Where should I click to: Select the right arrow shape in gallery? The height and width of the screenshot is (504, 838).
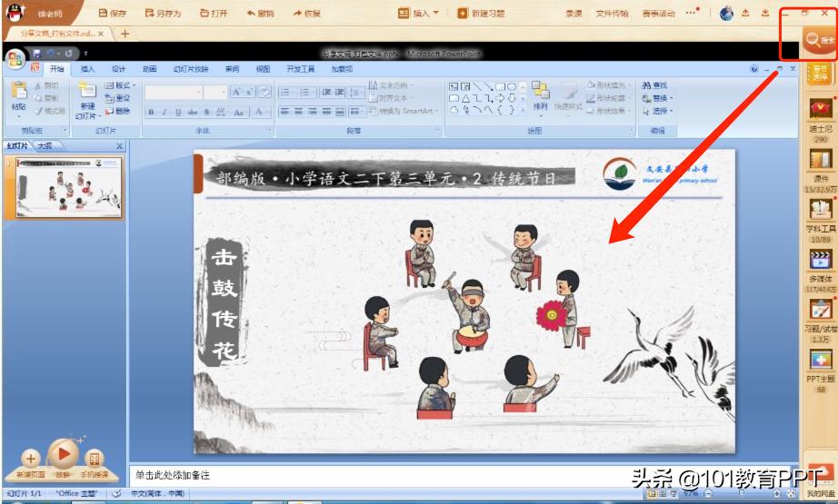coord(500,98)
